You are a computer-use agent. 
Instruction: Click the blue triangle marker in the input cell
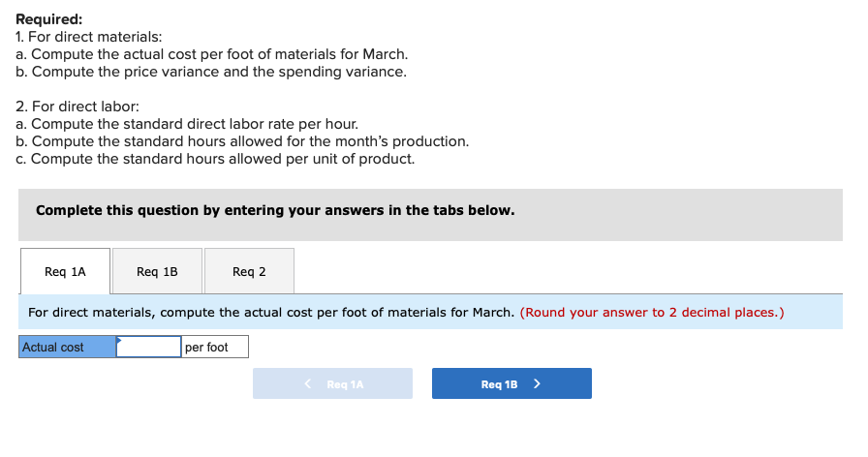pyautogui.click(x=119, y=340)
